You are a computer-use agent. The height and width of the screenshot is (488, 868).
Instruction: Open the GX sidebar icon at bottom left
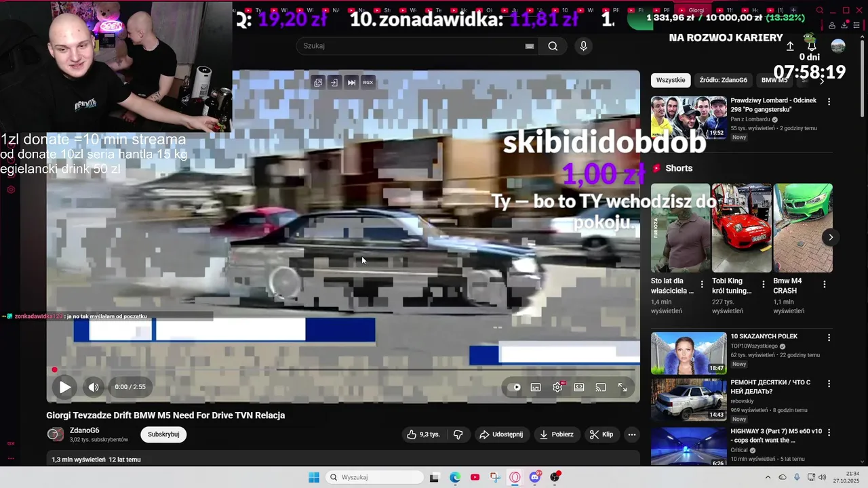(x=11, y=443)
